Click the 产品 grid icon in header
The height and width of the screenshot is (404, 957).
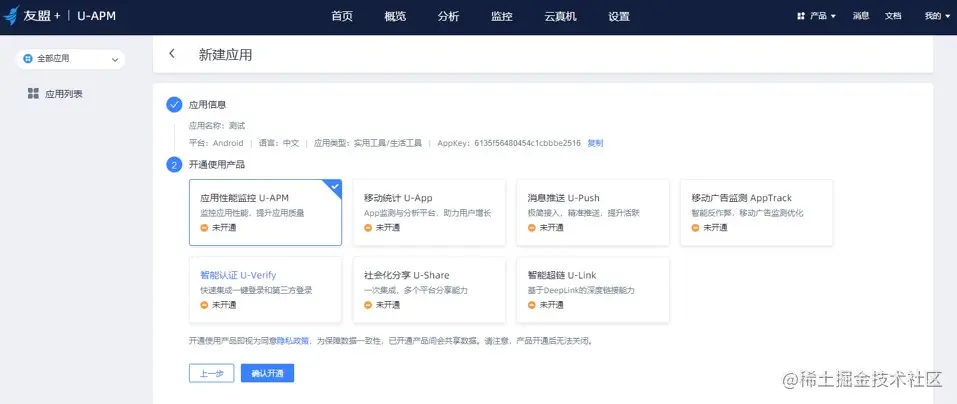[x=801, y=16]
